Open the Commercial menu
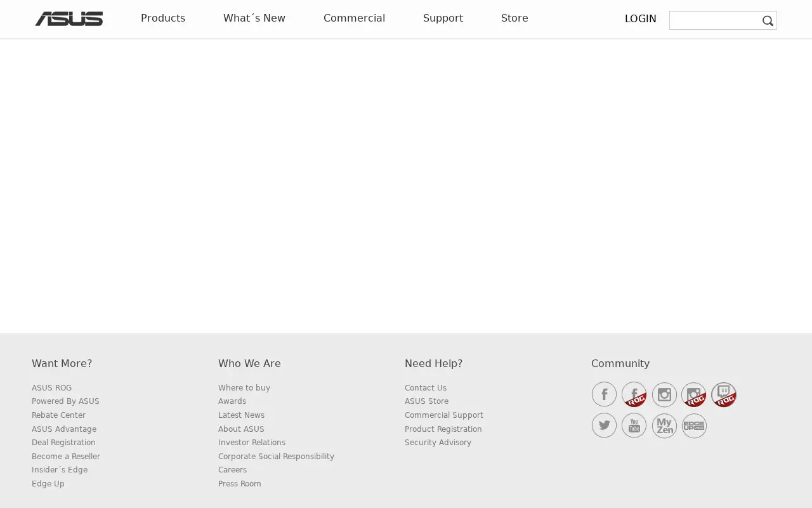This screenshot has width=812, height=508. tap(354, 18)
